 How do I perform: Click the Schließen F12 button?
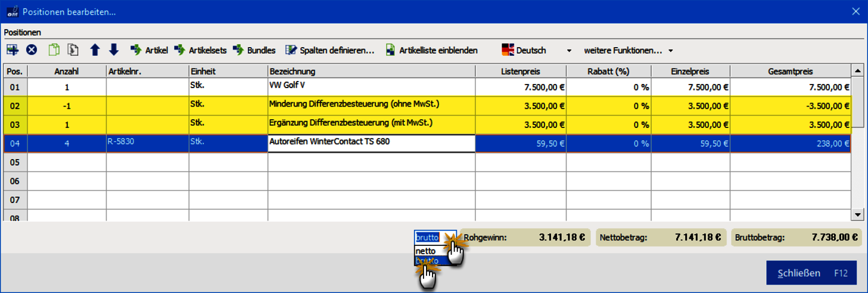[811, 273]
